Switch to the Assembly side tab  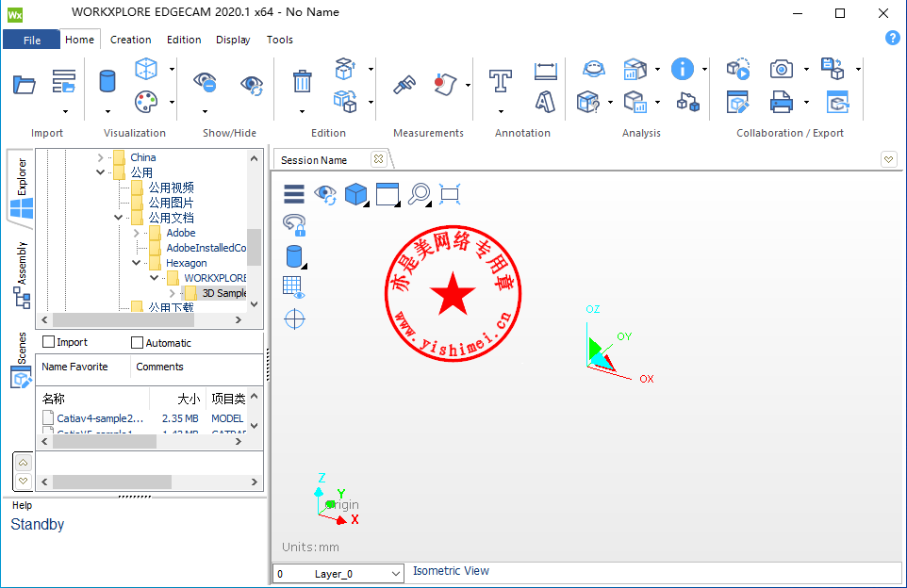[22, 274]
